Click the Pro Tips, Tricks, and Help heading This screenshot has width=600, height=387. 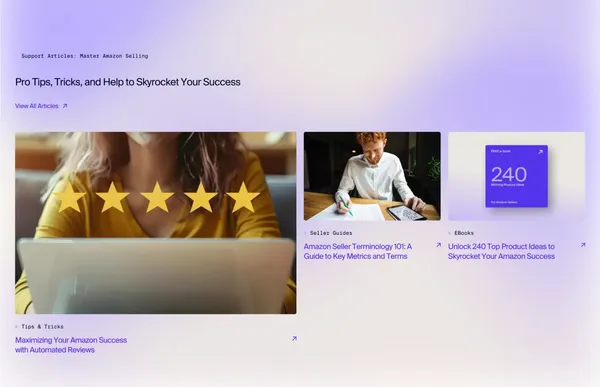[x=128, y=82]
